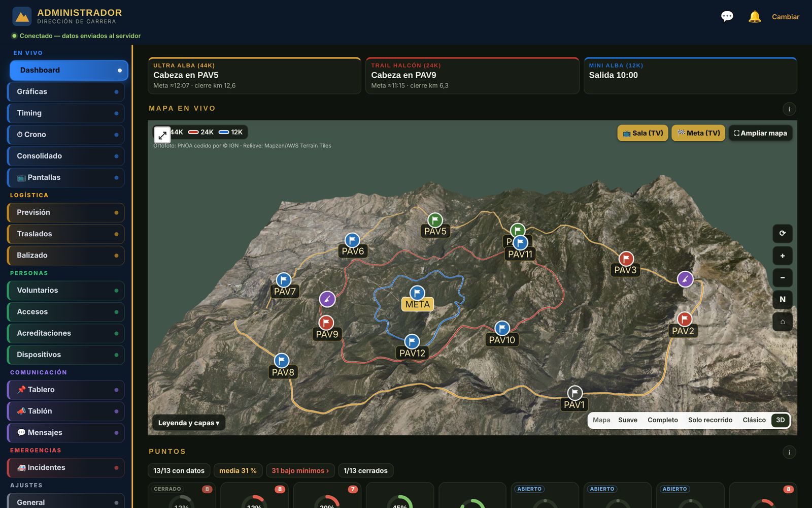Open Crono in the sidebar

tap(66, 135)
